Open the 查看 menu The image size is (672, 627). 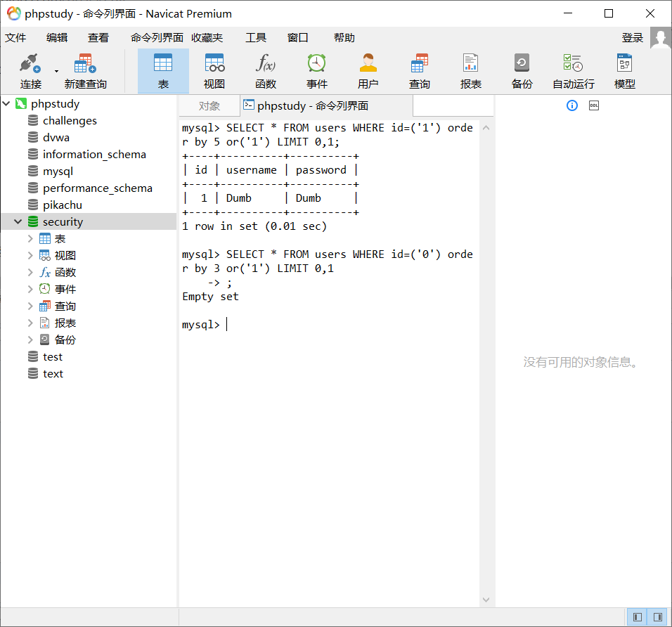[x=98, y=38]
